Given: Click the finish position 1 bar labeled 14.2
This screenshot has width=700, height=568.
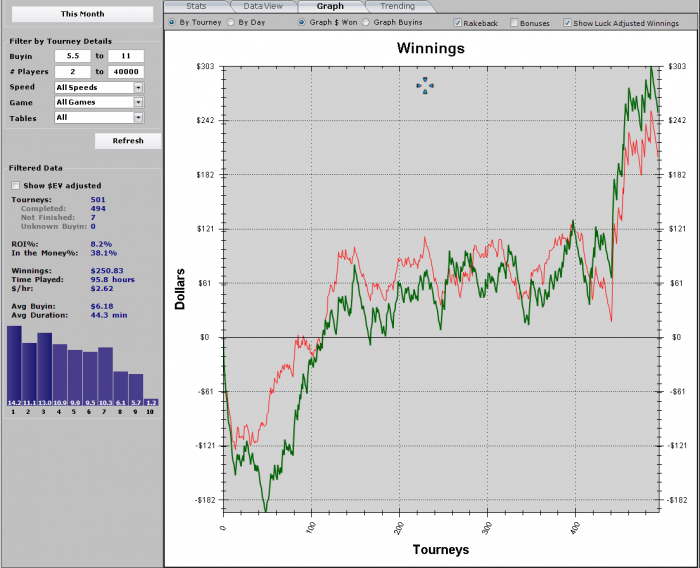Looking at the screenshot, I should tap(14, 366).
